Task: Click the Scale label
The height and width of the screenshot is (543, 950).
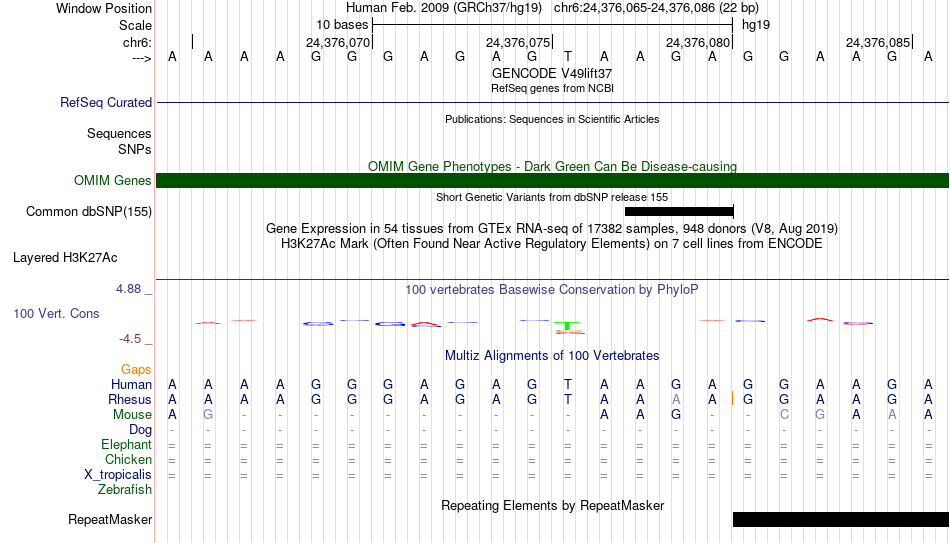Action: pyautogui.click(x=135, y=25)
